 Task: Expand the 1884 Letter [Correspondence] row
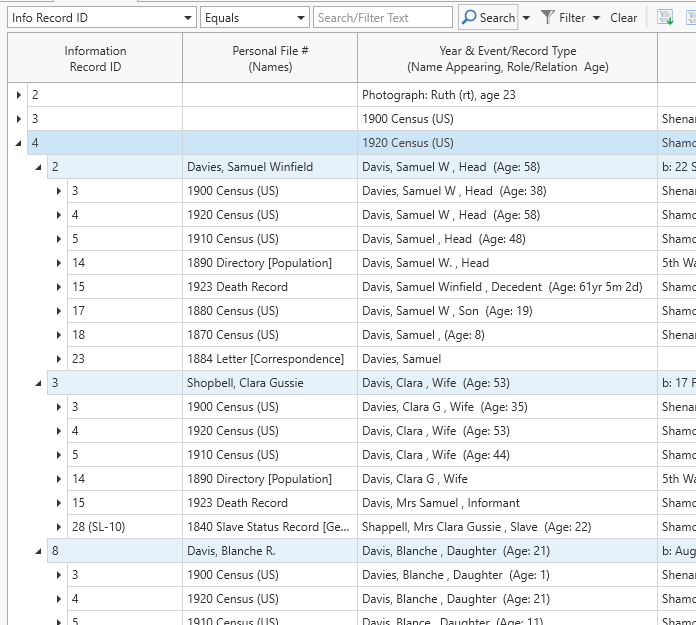[x=59, y=359]
